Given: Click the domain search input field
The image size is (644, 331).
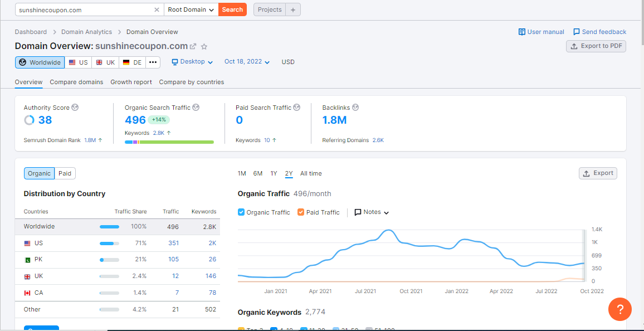Looking at the screenshot, I should tap(84, 9).
